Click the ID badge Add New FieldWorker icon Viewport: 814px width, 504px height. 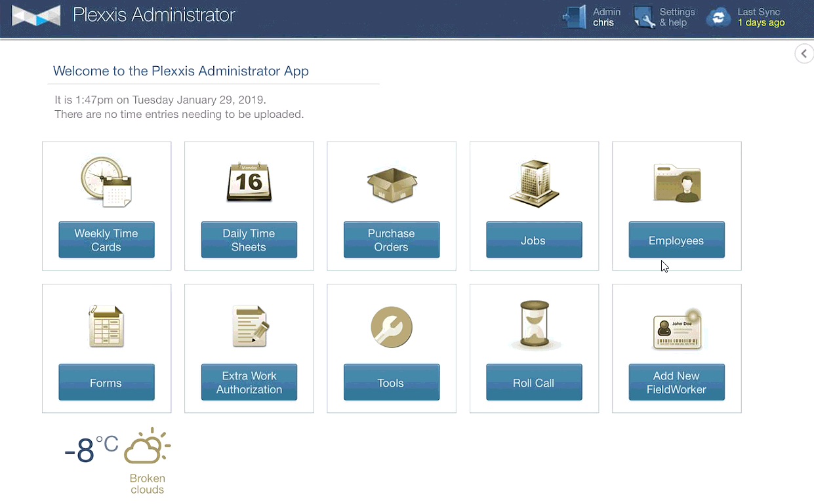pyautogui.click(x=677, y=328)
